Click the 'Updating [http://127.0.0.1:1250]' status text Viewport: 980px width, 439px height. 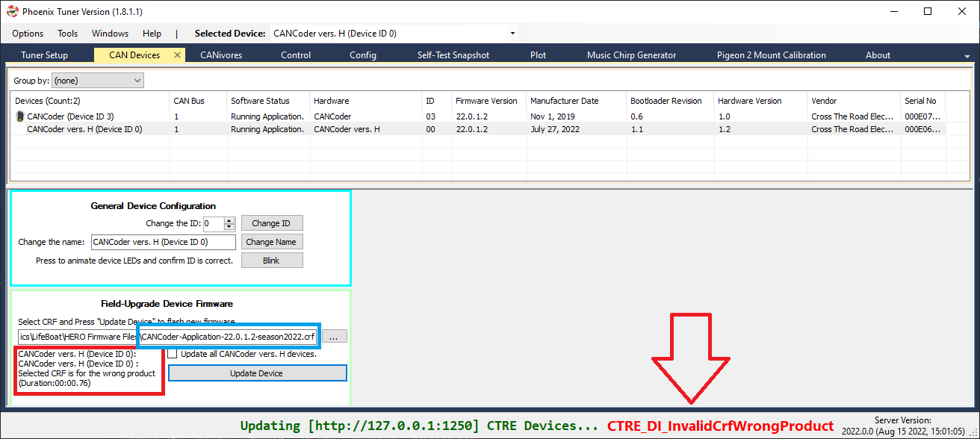click(x=359, y=426)
